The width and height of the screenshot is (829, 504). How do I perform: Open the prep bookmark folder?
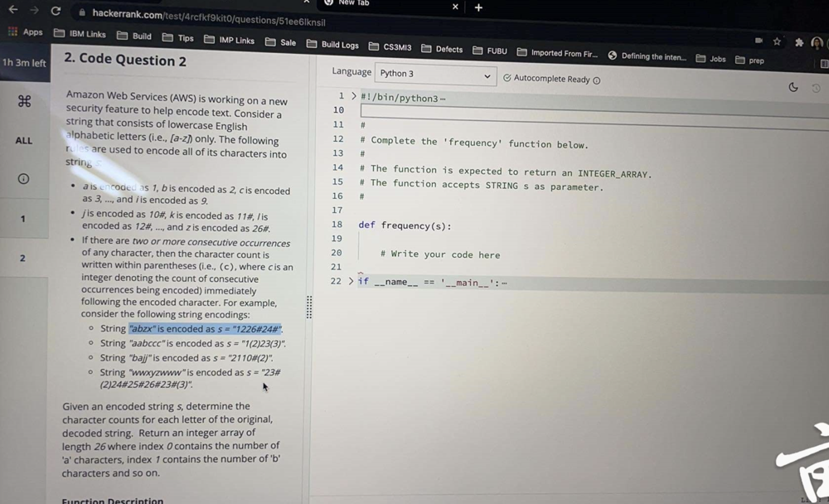749,61
